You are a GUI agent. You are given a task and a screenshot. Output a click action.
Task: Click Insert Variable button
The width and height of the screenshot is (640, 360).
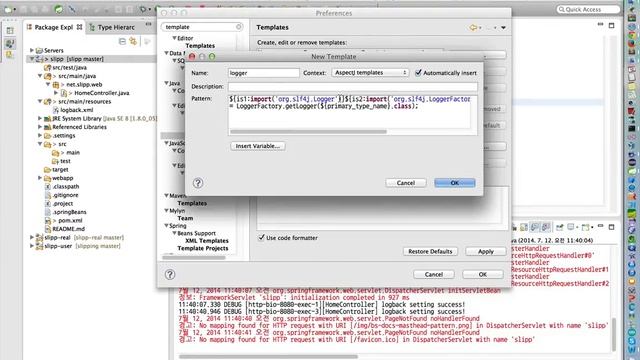coord(258,146)
